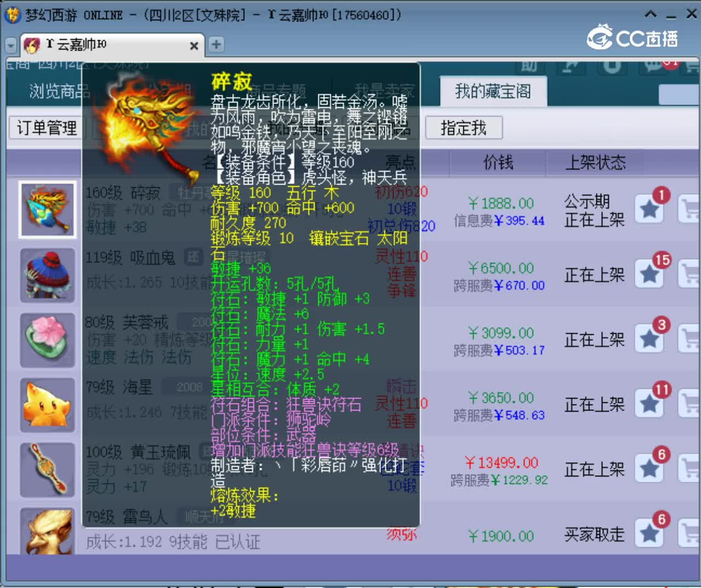
Task: Favorite the ¥13499.00 listing star
Action: point(650,469)
